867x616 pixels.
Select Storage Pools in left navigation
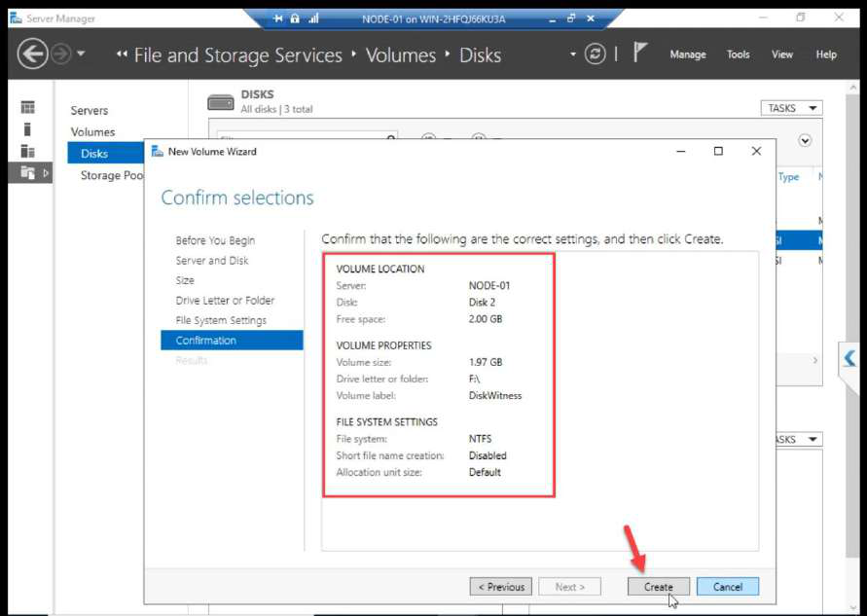(112, 175)
